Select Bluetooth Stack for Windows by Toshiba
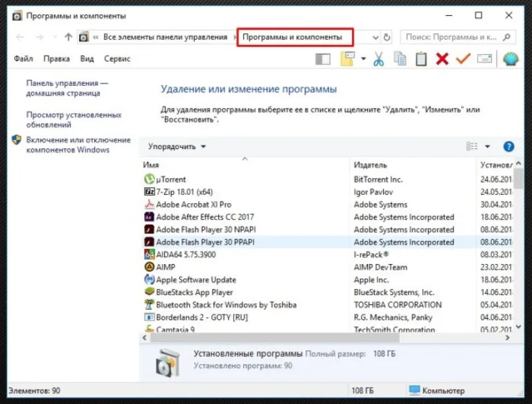This screenshot has width=532, height=404. click(x=328, y=305)
